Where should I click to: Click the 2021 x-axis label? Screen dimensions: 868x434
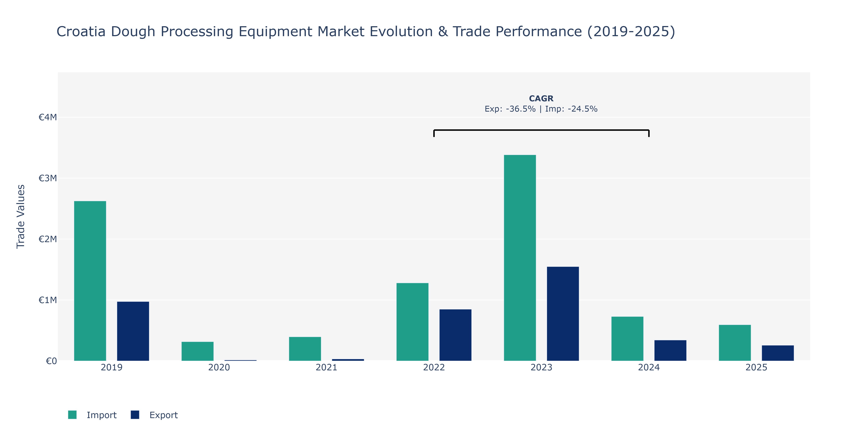point(327,367)
